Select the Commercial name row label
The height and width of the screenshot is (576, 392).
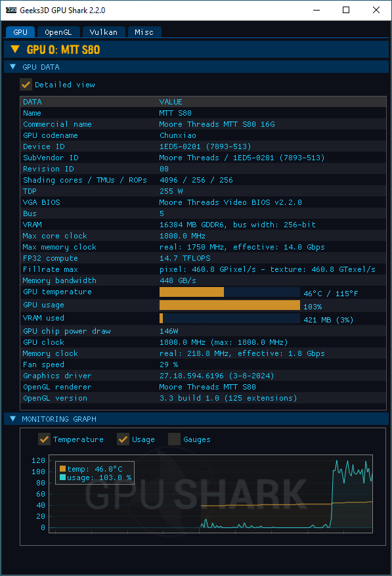coord(57,124)
